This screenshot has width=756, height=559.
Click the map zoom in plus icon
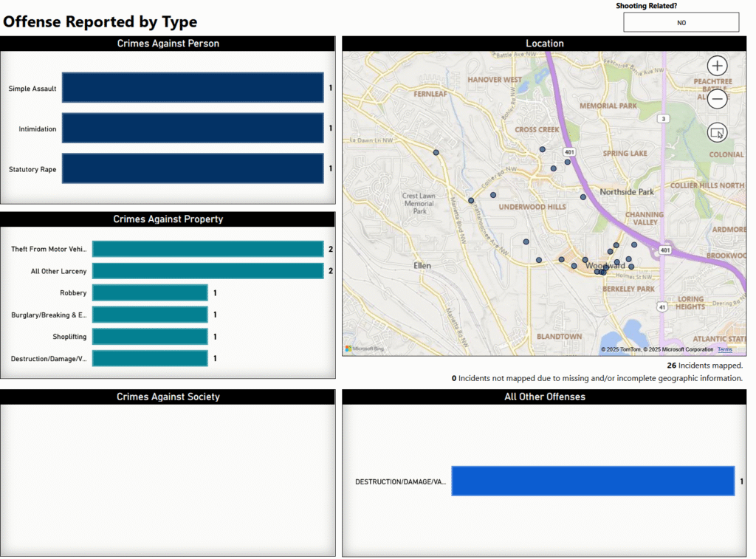[x=717, y=66]
